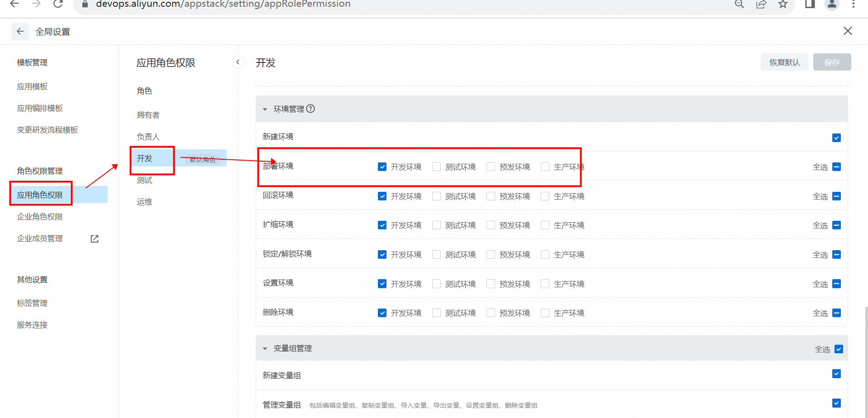Image resolution: width=868 pixels, height=418 pixels.
Task: Toggle 新建变量组 permission checkbox
Action: point(836,374)
